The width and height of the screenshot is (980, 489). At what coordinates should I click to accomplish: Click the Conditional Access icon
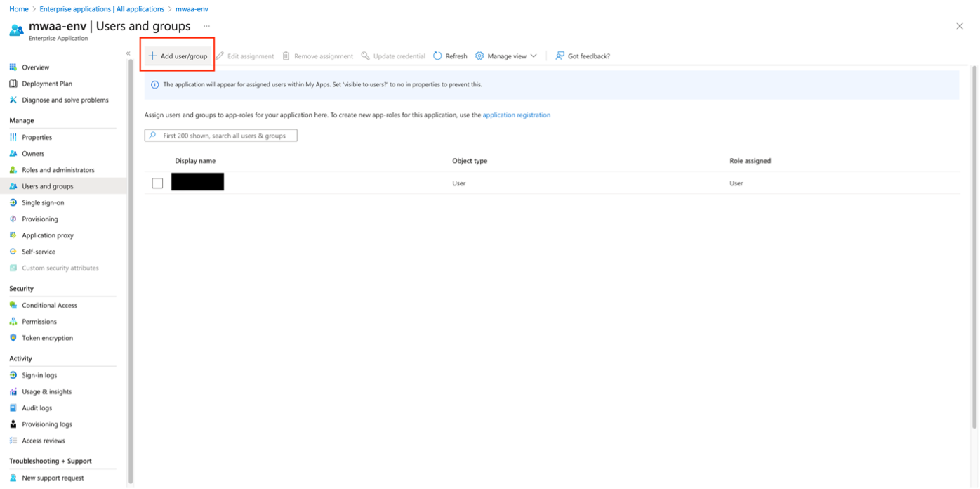pyautogui.click(x=13, y=305)
